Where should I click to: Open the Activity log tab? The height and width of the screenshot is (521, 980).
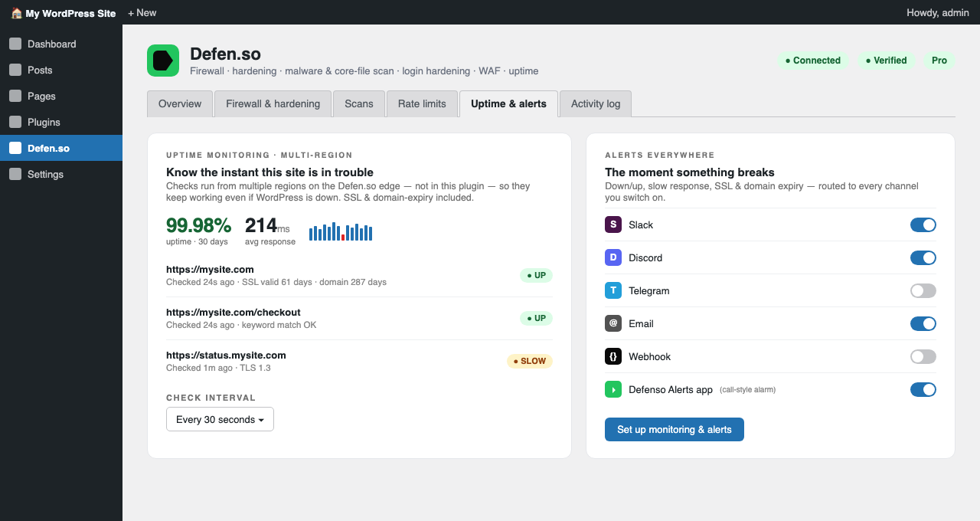point(596,104)
